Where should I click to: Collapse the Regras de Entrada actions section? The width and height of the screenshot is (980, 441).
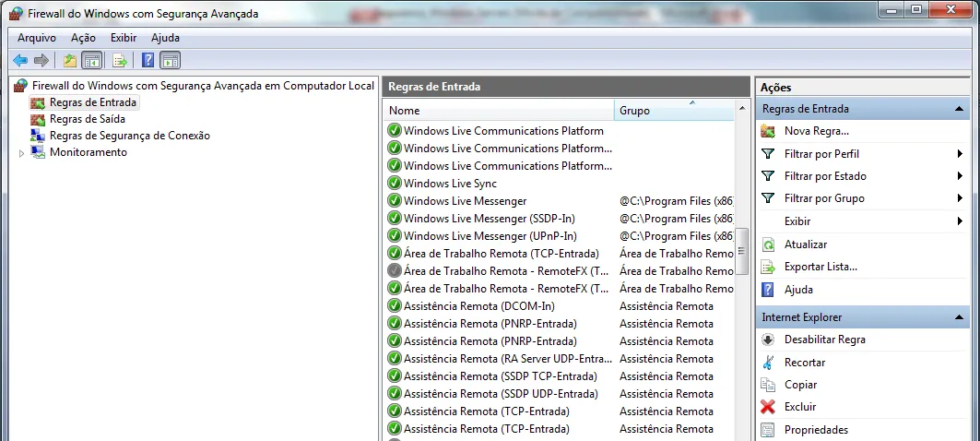pos(959,109)
